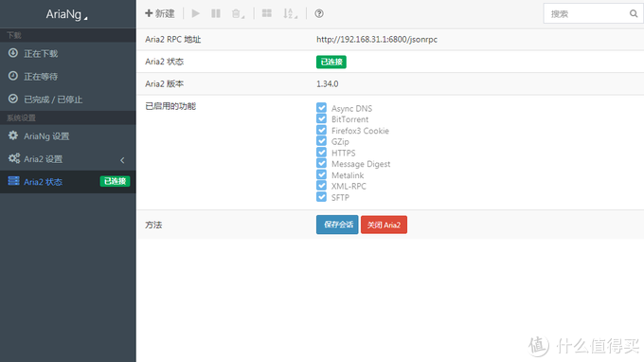Click the gear icon for AriaNg settings
The image size is (644, 362).
pos(13,136)
